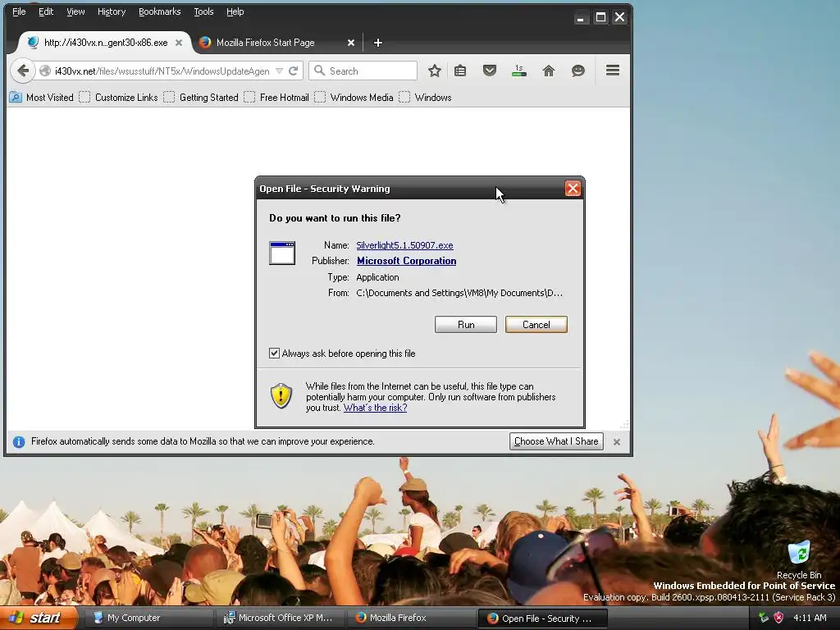This screenshot has width=840, height=630.
Task: Expand the URL bar history dropdown
Action: (279, 71)
